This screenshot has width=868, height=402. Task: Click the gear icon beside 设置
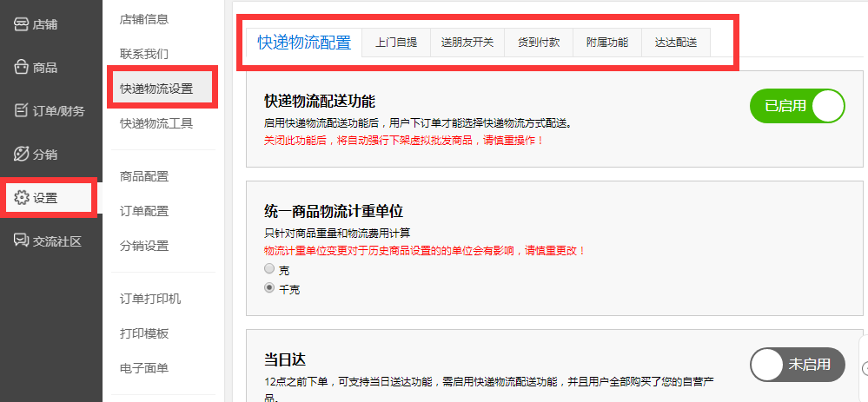pyautogui.click(x=22, y=198)
